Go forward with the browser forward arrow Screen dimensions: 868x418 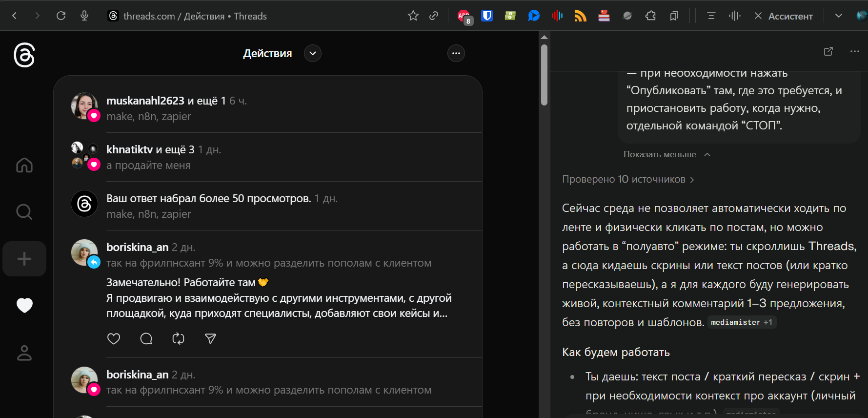click(38, 16)
